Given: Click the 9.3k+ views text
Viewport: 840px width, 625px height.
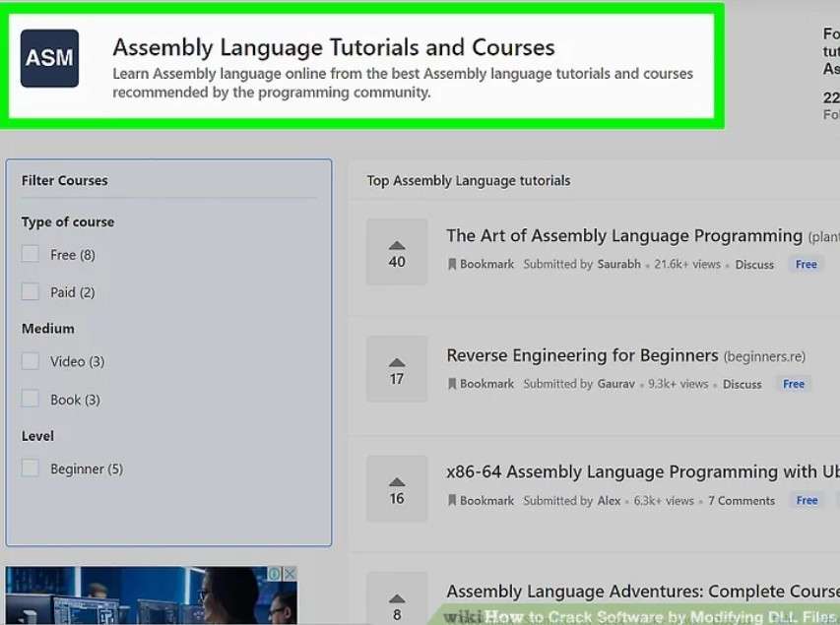Looking at the screenshot, I should click(x=678, y=384).
